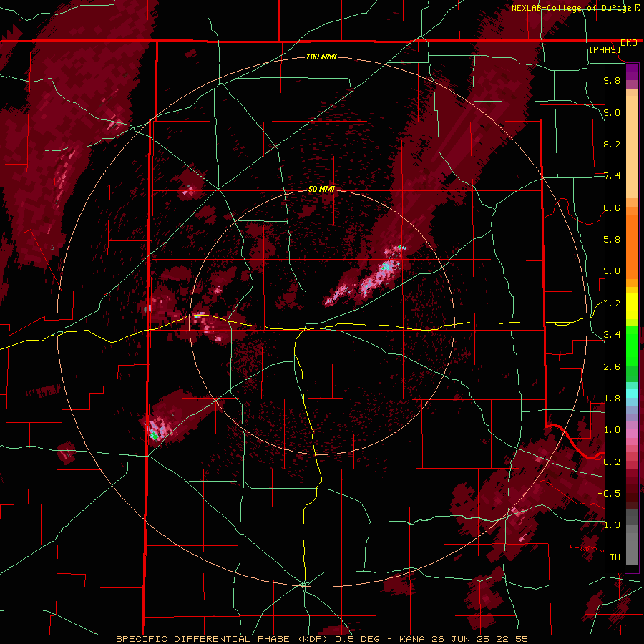This screenshot has width=644, height=644.
Task: Click the 5.0 legend value
Action: point(612,271)
